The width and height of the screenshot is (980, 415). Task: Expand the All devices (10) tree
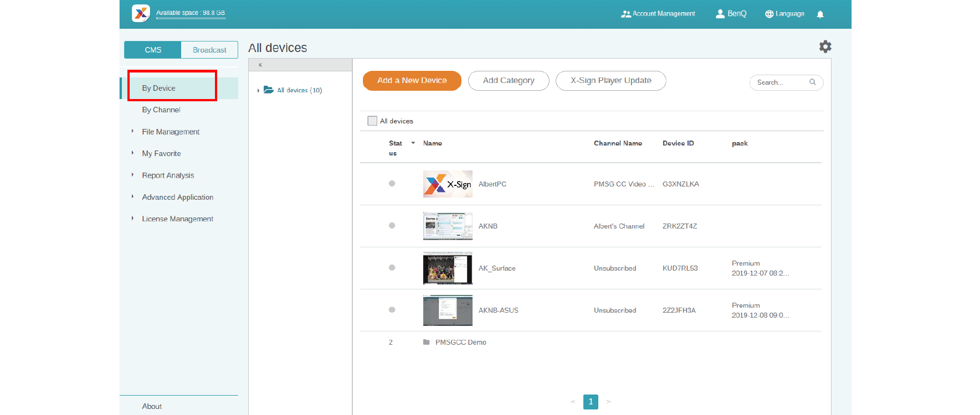click(x=258, y=90)
